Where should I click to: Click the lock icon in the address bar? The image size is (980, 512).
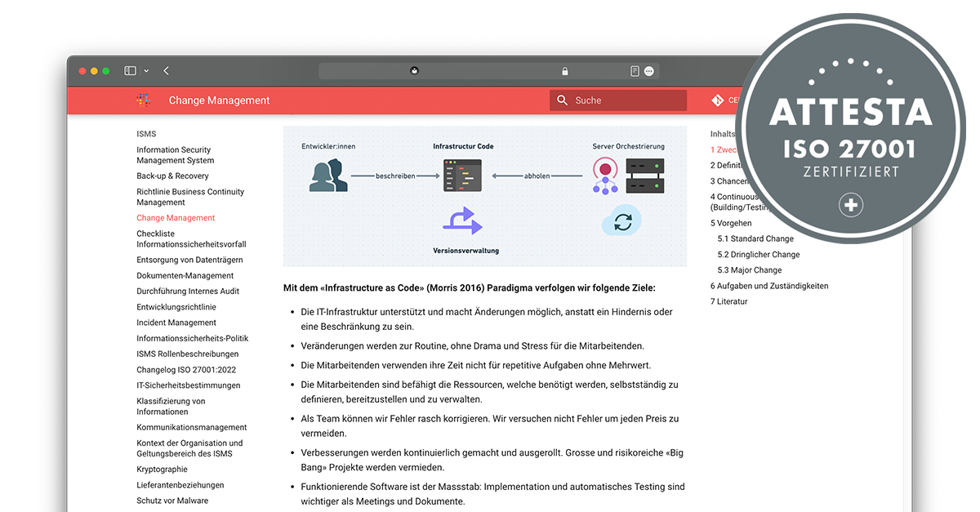pyautogui.click(x=564, y=71)
